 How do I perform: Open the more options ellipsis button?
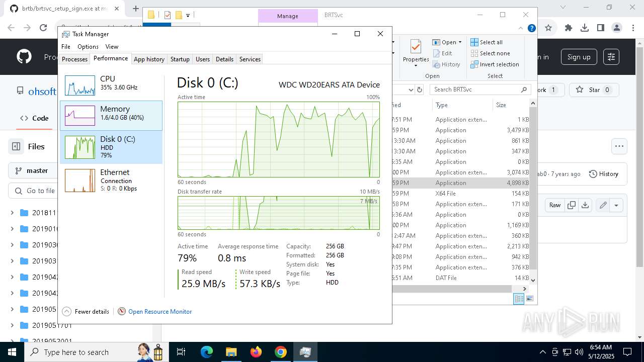tap(619, 146)
